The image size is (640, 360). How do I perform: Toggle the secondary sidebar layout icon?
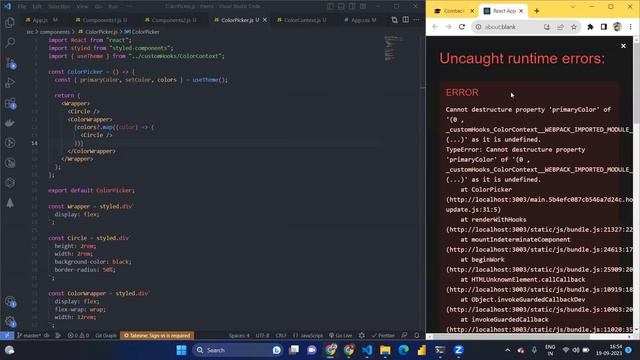(x=352, y=6)
